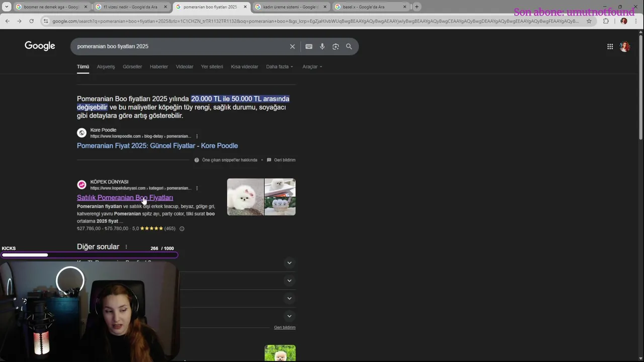Screen dimensions: 644x362
Task: Click the info icon next to rating (465)
Action: click(182, 229)
